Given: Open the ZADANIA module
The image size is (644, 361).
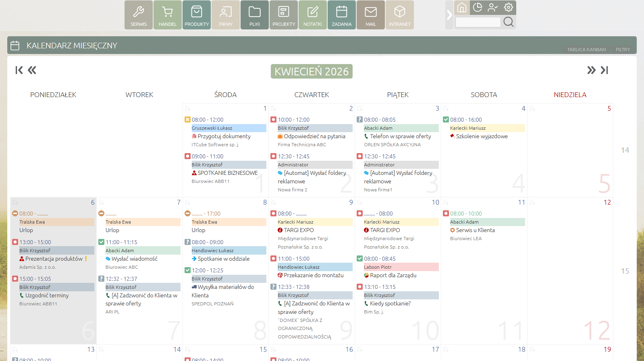Looking at the screenshot, I should click(x=342, y=15).
